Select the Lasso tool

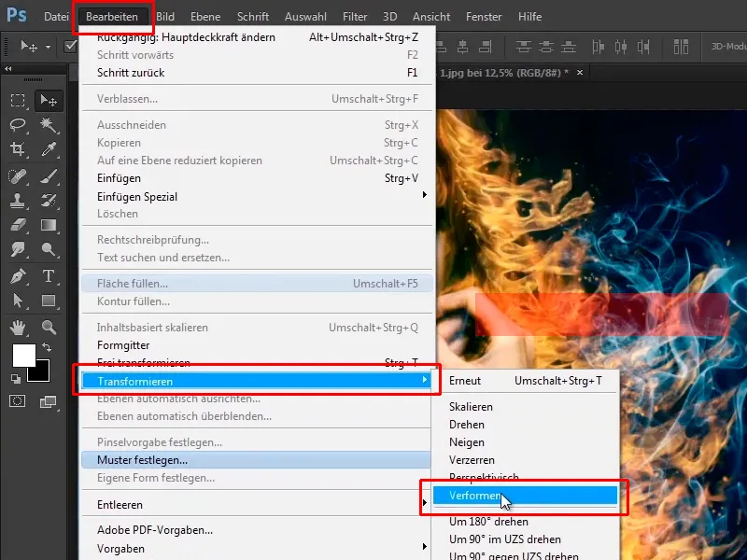click(x=18, y=125)
